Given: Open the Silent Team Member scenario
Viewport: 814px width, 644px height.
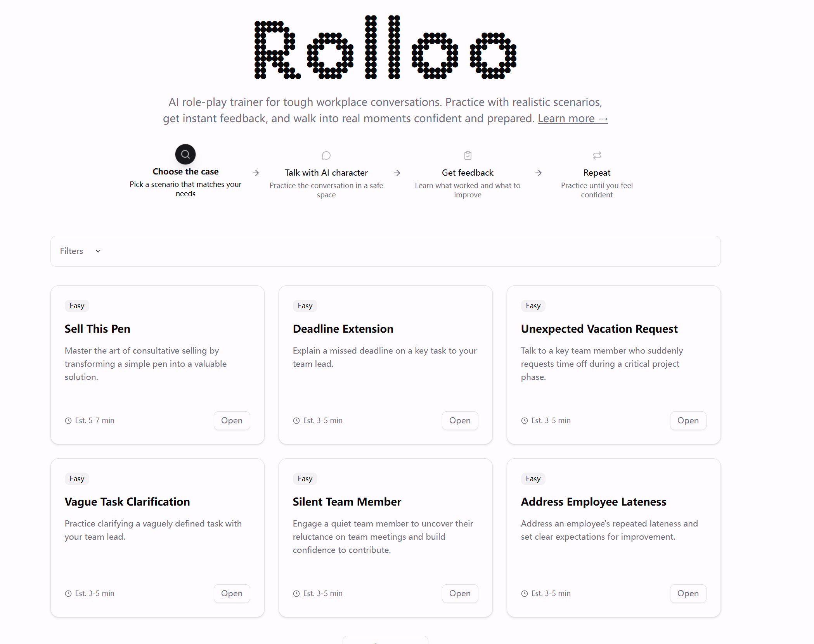Looking at the screenshot, I should point(460,594).
